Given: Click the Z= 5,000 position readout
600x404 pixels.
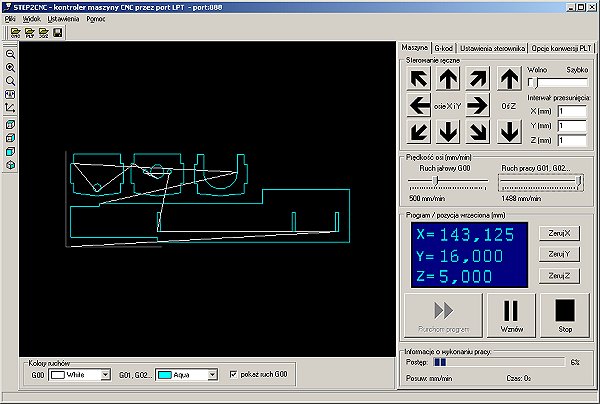Looking at the screenshot, I should point(454,276).
